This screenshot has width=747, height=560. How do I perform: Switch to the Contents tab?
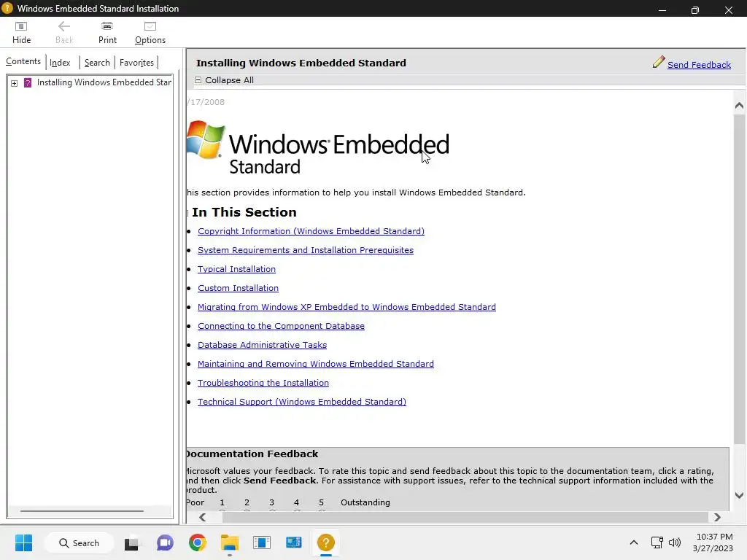(23, 61)
